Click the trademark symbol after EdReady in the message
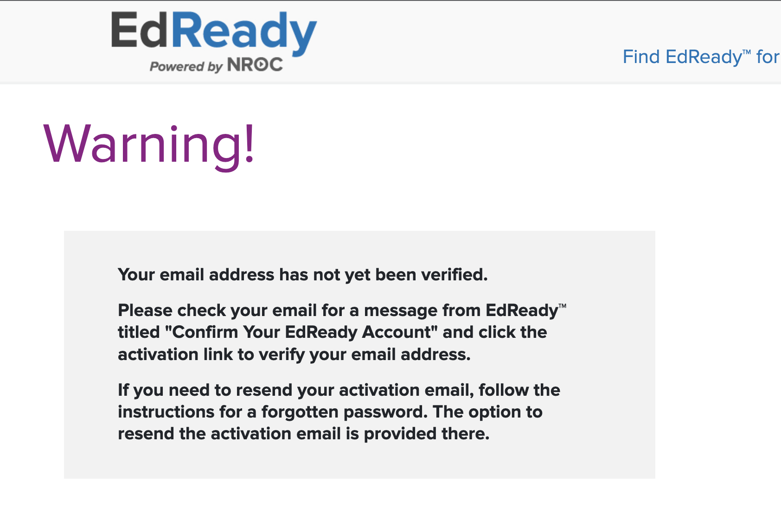Screen dimensions: 781x532 pyautogui.click(x=563, y=306)
